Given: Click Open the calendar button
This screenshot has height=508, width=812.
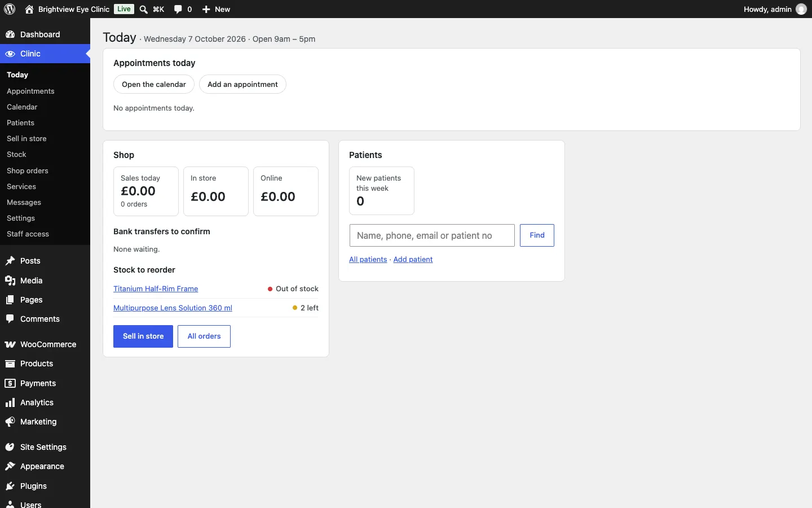Looking at the screenshot, I should tap(154, 84).
